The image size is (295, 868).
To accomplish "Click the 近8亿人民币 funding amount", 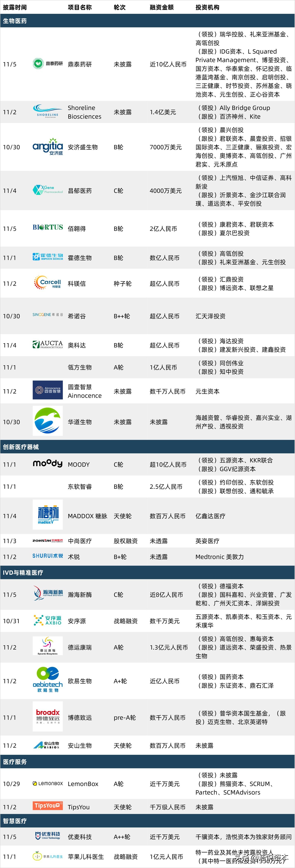I will [167, 594].
